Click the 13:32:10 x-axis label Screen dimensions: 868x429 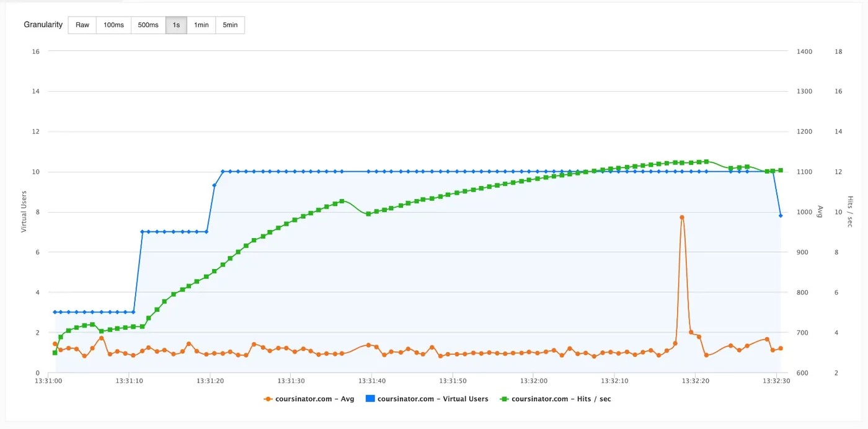point(614,381)
